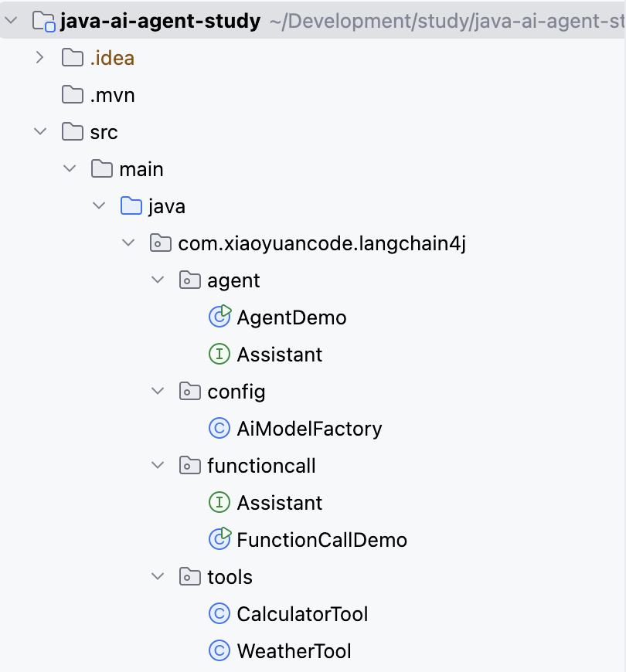626x672 pixels.
Task: Click the functioncall package icon
Action: 190,465
